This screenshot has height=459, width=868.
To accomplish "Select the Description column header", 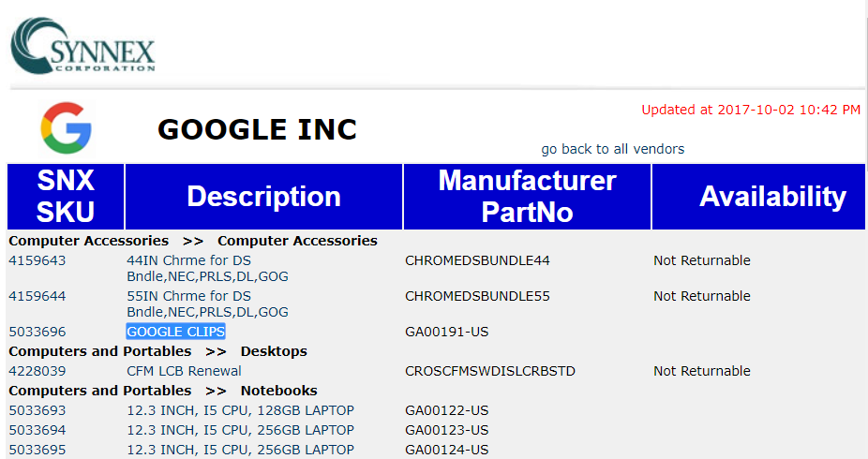I will coord(263,196).
